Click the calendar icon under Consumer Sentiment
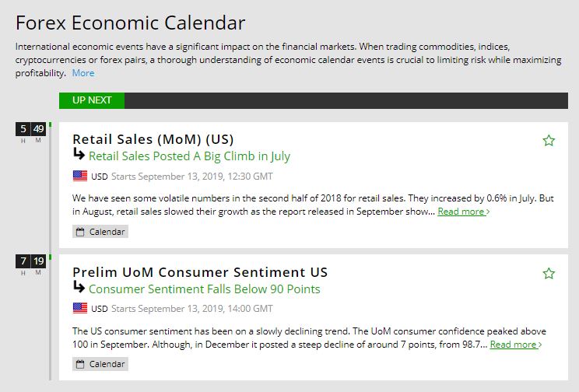The height and width of the screenshot is (392, 579). click(81, 365)
